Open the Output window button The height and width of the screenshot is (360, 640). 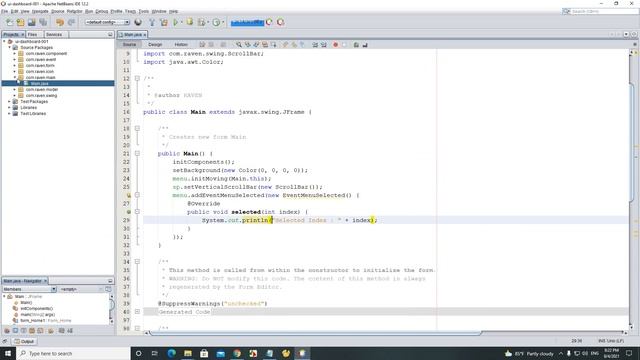24,341
